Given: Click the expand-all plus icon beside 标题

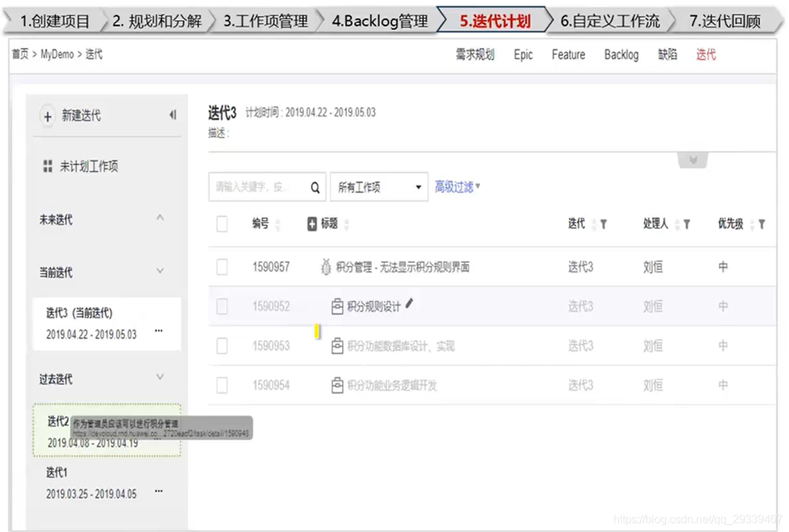Looking at the screenshot, I should (312, 224).
